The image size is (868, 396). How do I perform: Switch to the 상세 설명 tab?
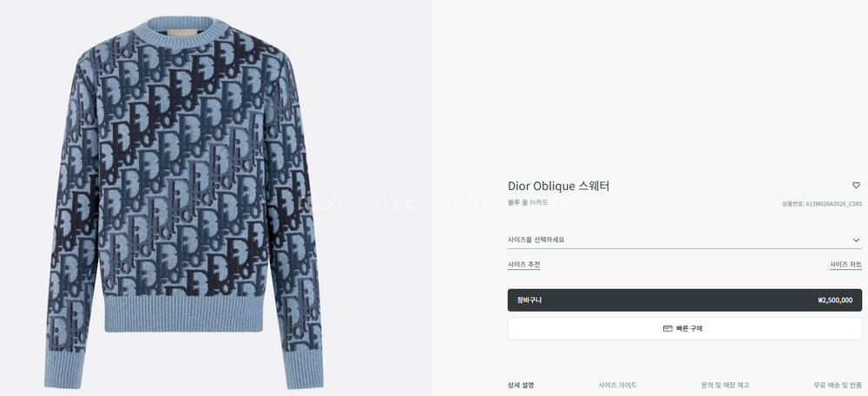(521, 385)
